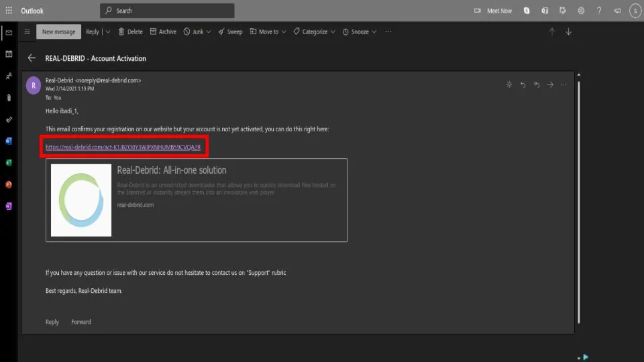The height and width of the screenshot is (362, 644).
Task: Open the real-debrid.com activation link
Action: (x=123, y=146)
